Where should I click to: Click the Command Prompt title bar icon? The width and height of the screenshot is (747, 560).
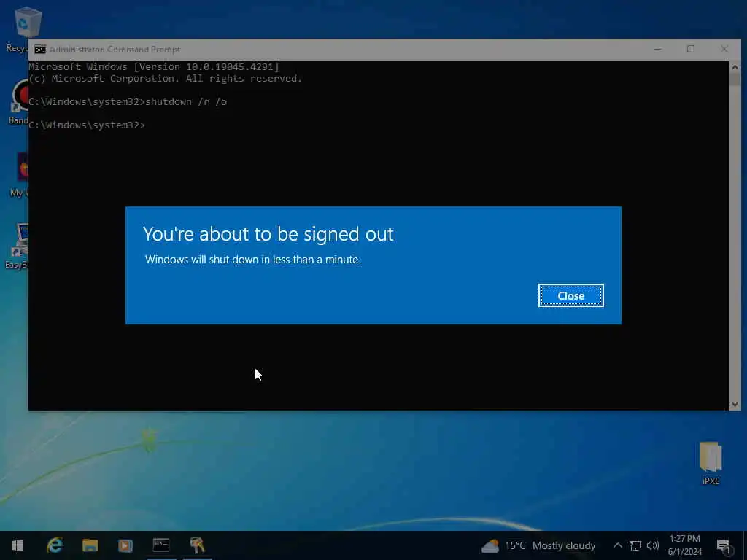coord(40,50)
